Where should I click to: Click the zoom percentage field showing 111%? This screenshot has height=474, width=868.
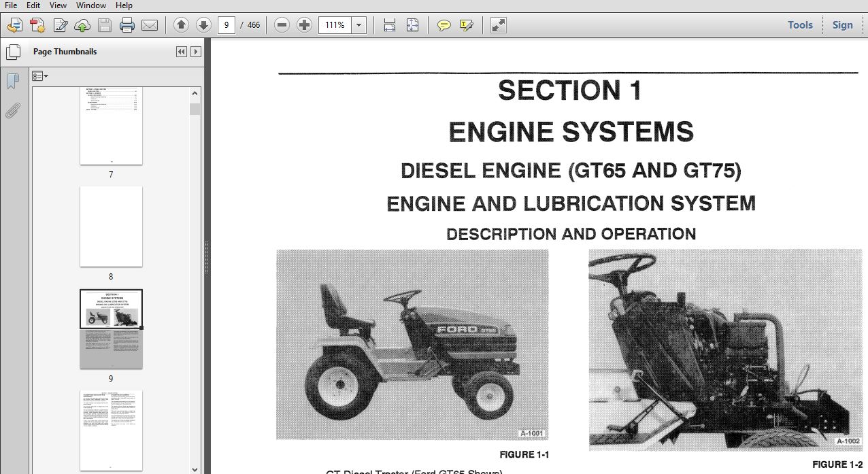[x=335, y=26]
